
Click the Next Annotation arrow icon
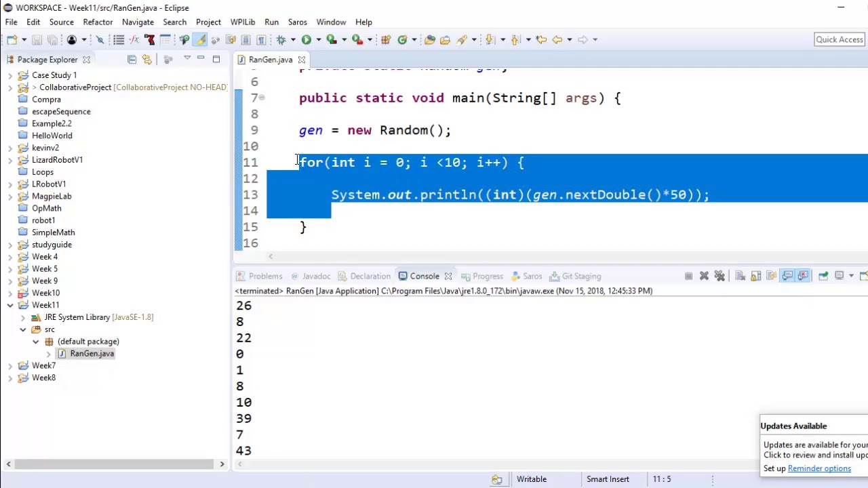pos(490,39)
